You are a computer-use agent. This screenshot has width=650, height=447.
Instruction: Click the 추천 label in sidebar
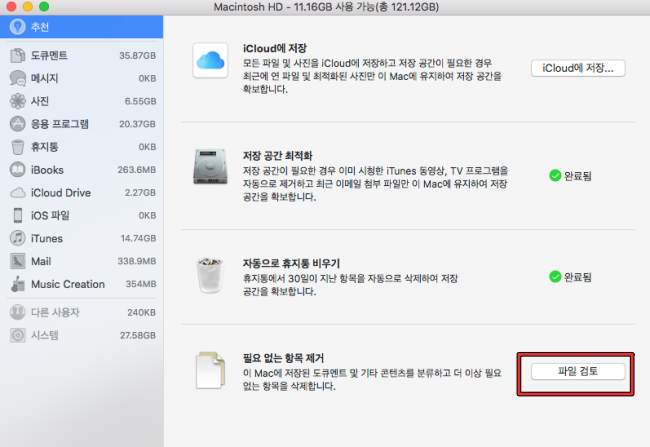[x=40, y=27]
